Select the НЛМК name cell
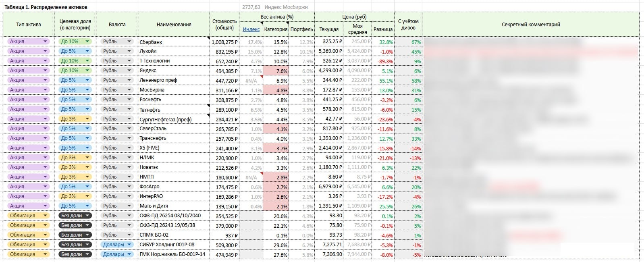This screenshot has width=644, height=262. click(x=174, y=158)
